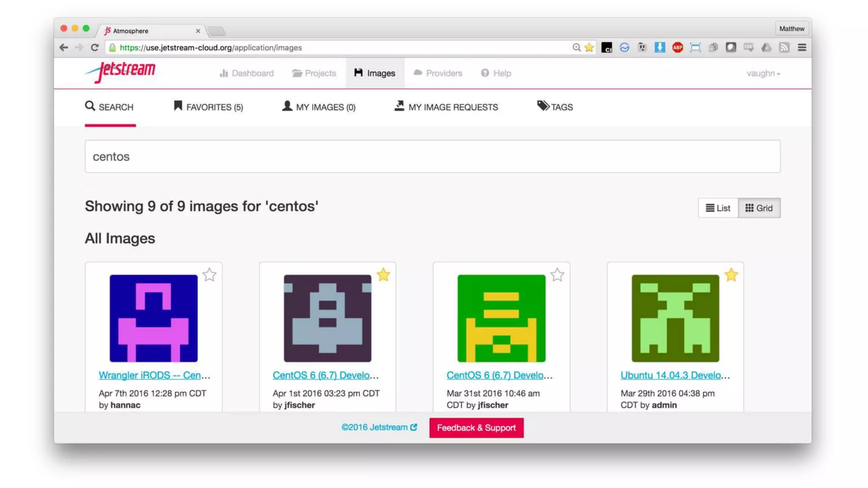The image size is (868, 488).
Task: Switch to List view
Action: (x=718, y=208)
